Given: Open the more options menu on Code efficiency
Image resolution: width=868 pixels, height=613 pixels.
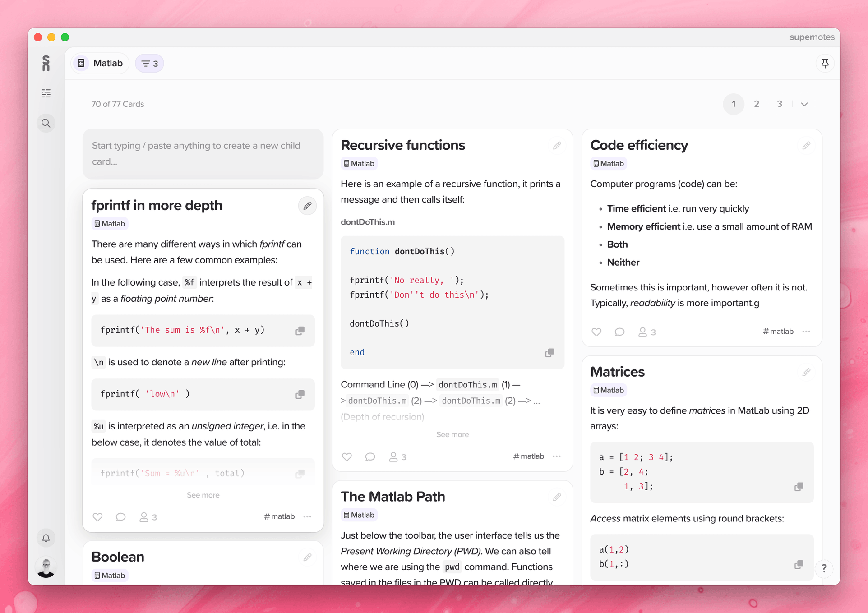Looking at the screenshot, I should point(806,332).
